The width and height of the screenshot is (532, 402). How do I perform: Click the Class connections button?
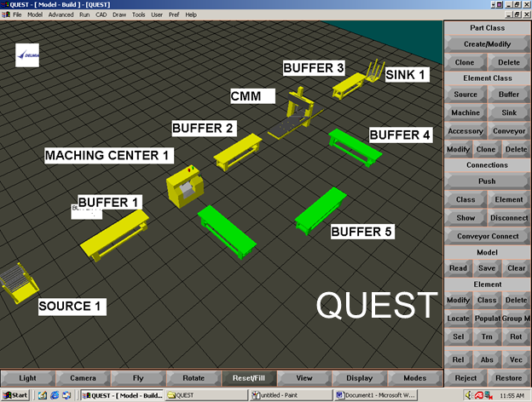click(x=465, y=199)
